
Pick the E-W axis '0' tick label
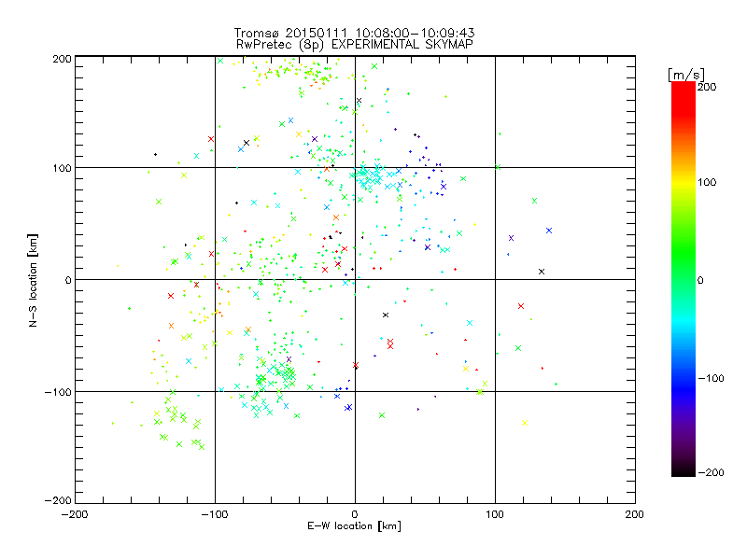tap(355, 514)
